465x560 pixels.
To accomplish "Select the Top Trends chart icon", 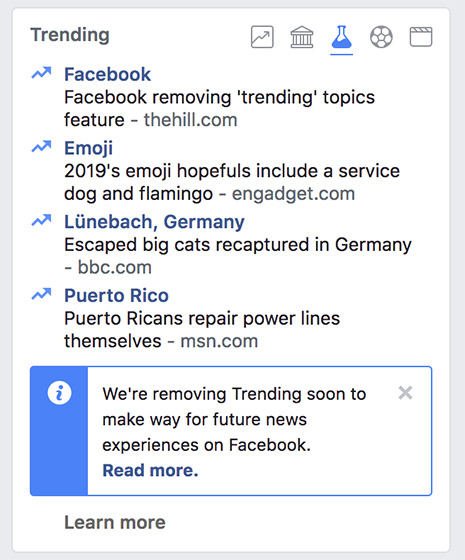I will click(x=262, y=37).
